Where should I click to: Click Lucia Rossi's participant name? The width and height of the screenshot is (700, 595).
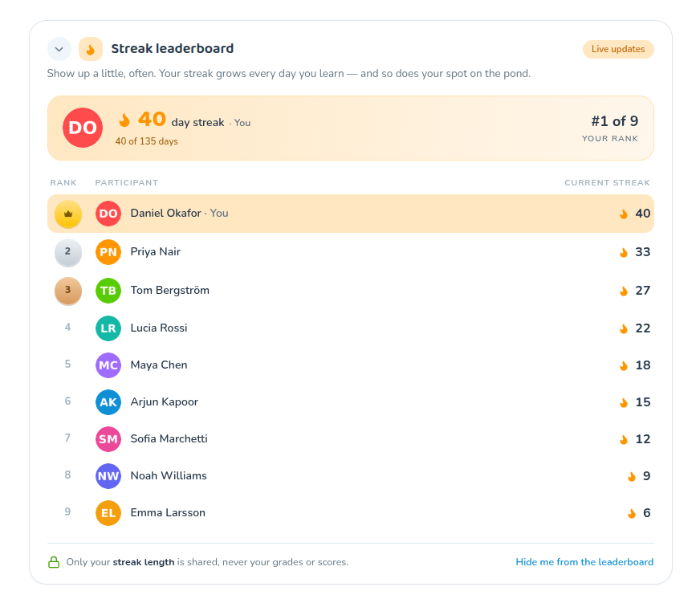(x=158, y=328)
